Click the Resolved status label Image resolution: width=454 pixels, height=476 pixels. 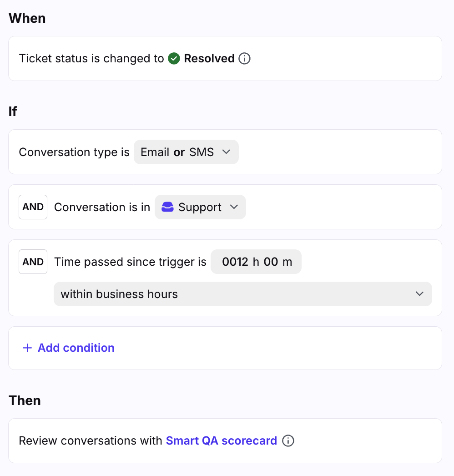tap(209, 59)
